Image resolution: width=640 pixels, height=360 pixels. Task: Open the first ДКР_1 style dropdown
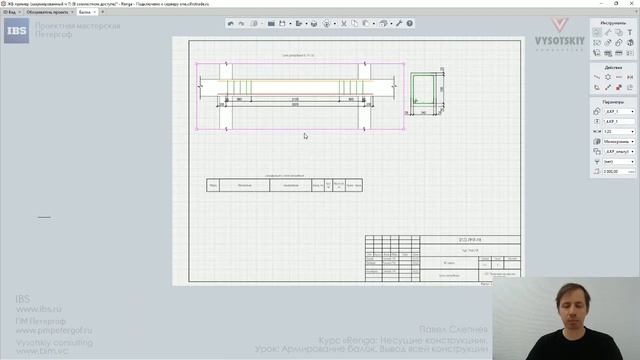(619, 111)
